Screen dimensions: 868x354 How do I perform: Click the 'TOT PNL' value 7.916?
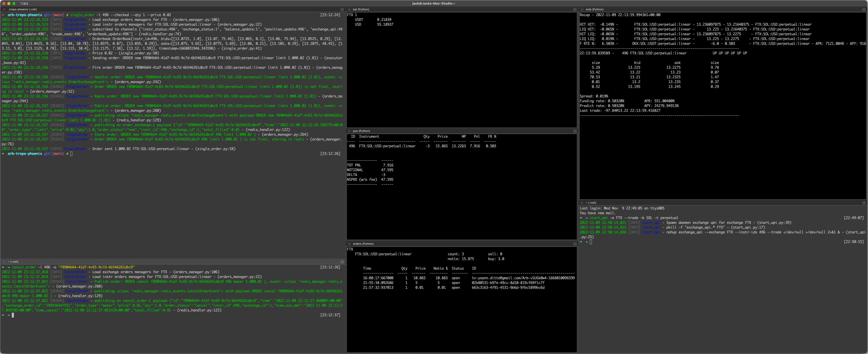point(388,165)
